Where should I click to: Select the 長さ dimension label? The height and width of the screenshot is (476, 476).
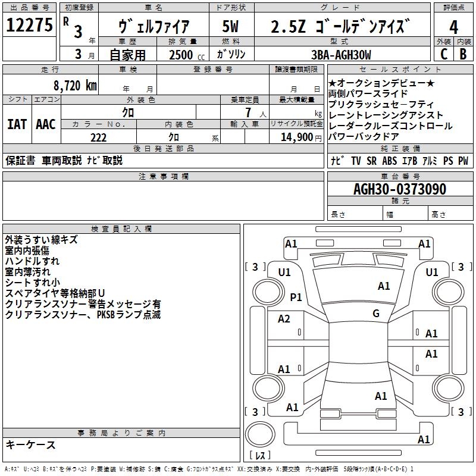pos(338,215)
